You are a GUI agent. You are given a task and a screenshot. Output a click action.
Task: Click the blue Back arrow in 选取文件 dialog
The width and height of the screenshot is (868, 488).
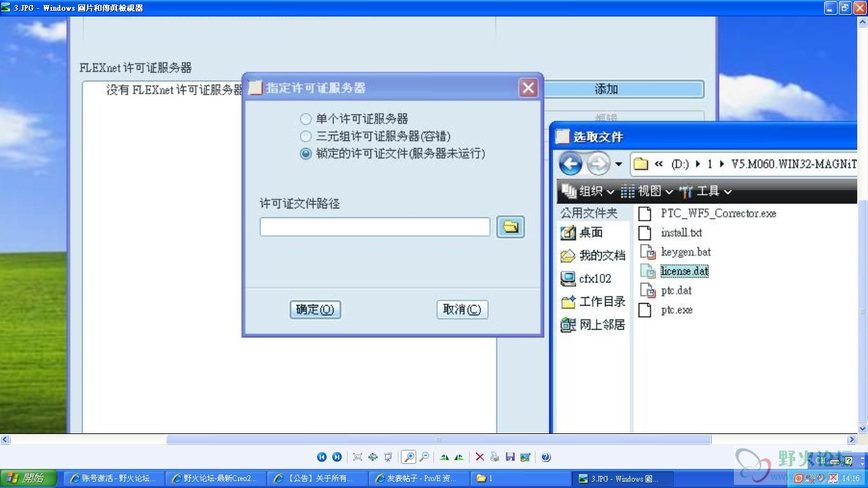[x=571, y=165]
